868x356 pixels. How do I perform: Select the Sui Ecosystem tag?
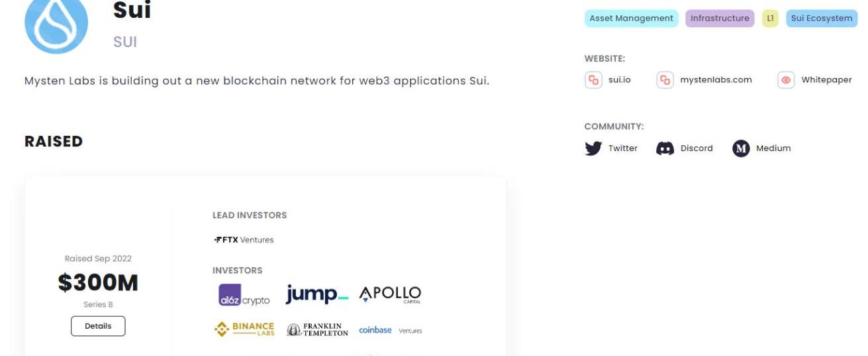821,19
